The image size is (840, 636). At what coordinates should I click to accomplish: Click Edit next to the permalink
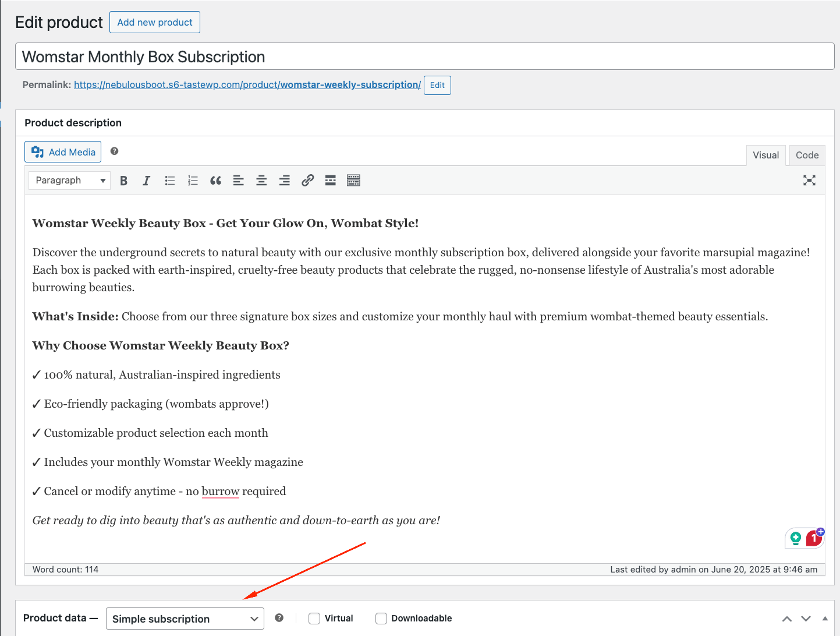coord(437,85)
